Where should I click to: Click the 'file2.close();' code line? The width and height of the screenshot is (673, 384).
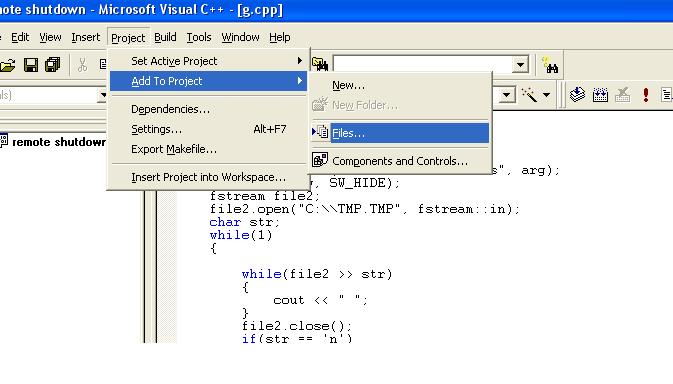[x=297, y=326]
